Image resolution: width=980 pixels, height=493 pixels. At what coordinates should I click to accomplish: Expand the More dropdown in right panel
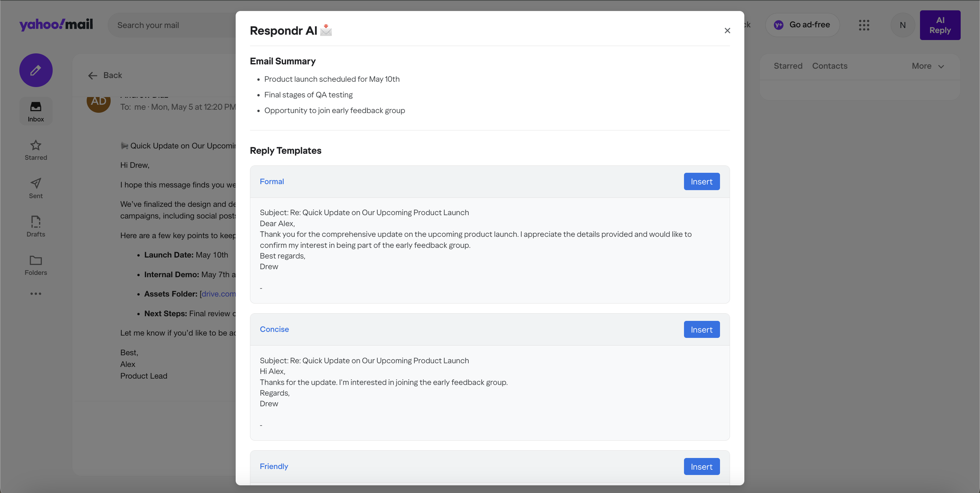pyautogui.click(x=927, y=66)
